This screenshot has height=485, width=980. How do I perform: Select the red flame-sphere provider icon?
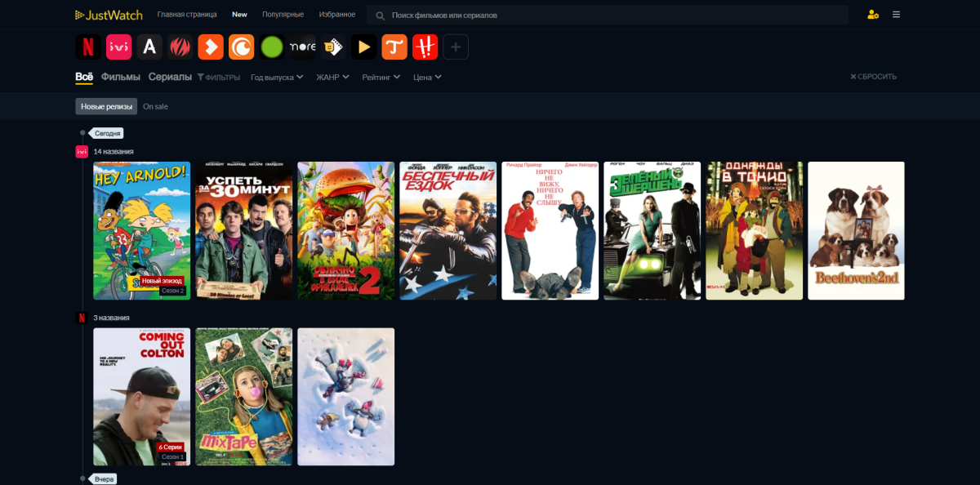tap(180, 47)
